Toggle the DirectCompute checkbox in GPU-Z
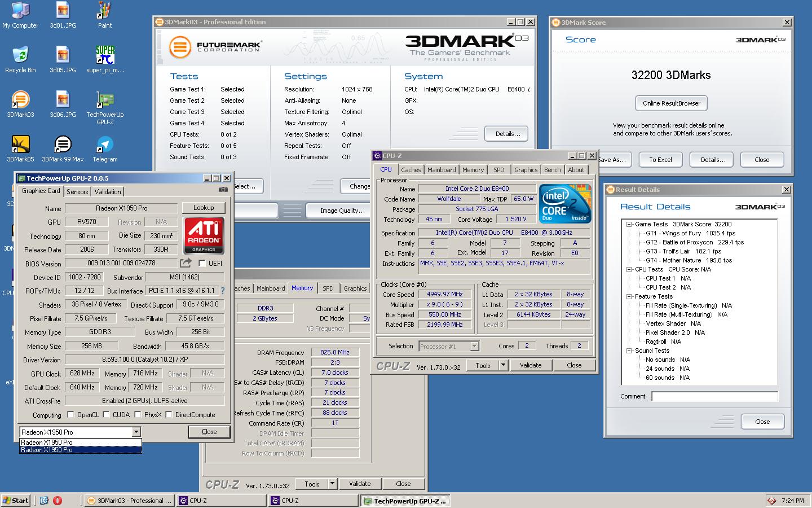This screenshot has width=812, height=508. pos(169,415)
